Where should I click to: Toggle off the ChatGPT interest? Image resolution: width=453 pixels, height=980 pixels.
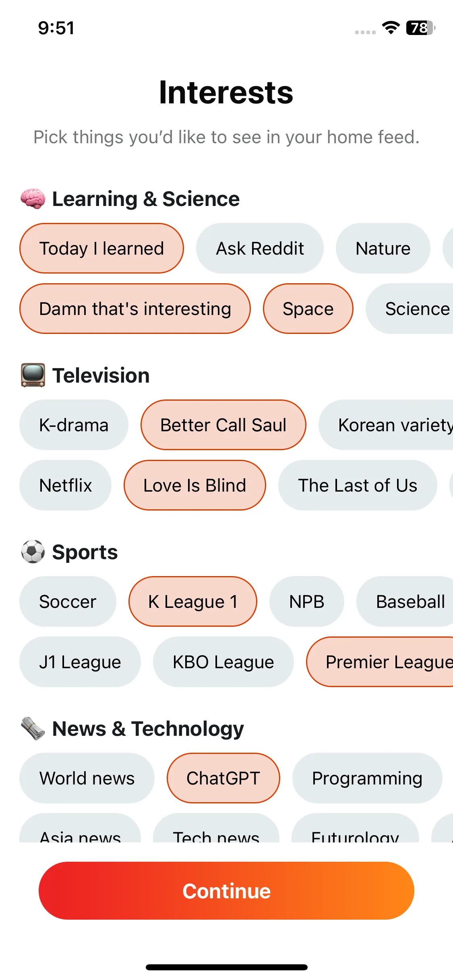pyautogui.click(x=223, y=778)
